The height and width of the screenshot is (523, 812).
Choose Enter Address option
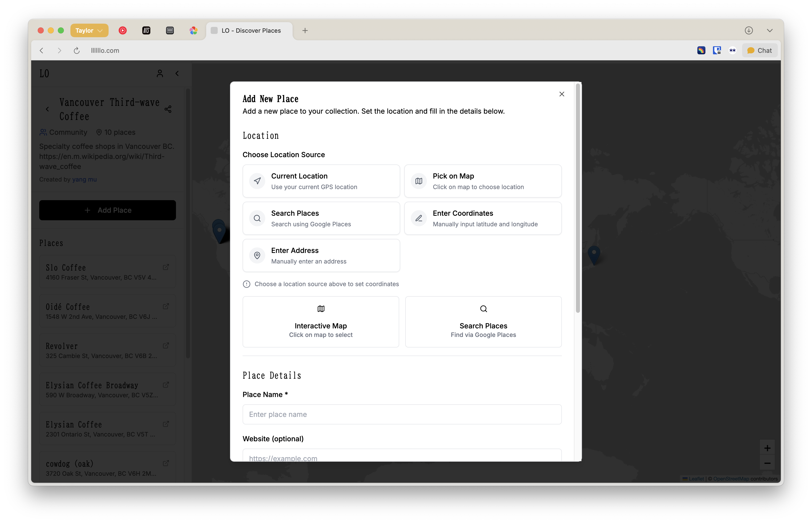[321, 255]
